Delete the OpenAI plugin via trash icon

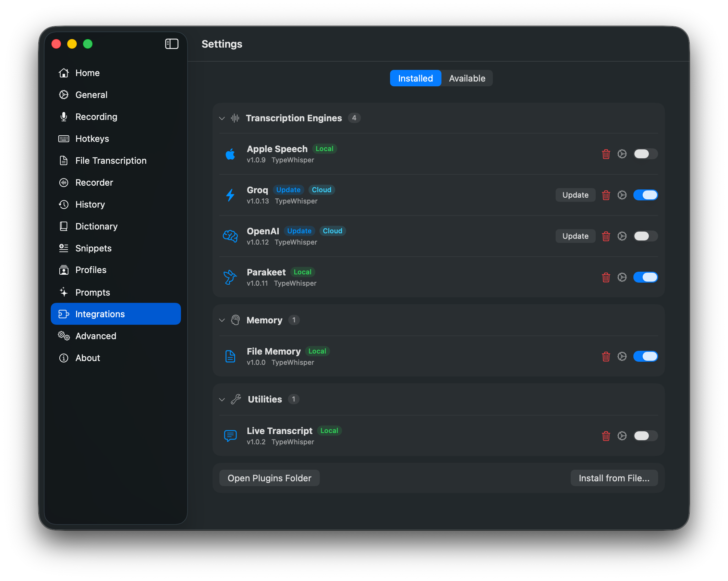pyautogui.click(x=606, y=236)
